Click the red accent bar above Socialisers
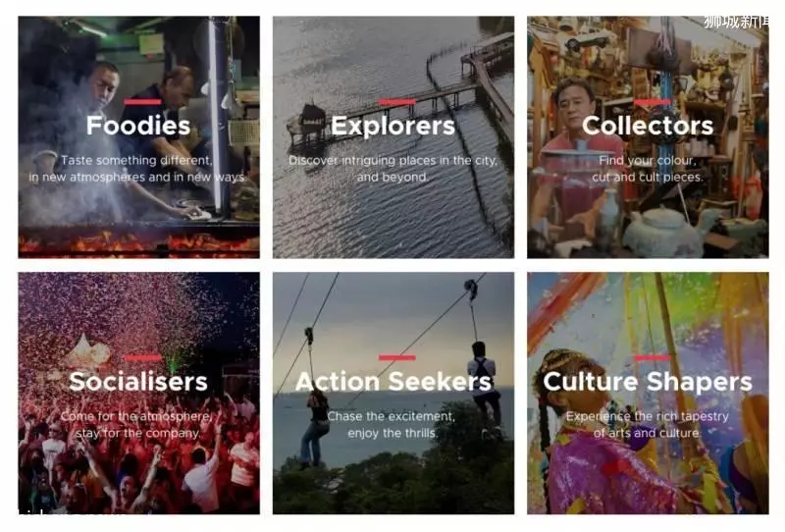Image resolution: width=785 pixels, height=532 pixels. pos(142,357)
